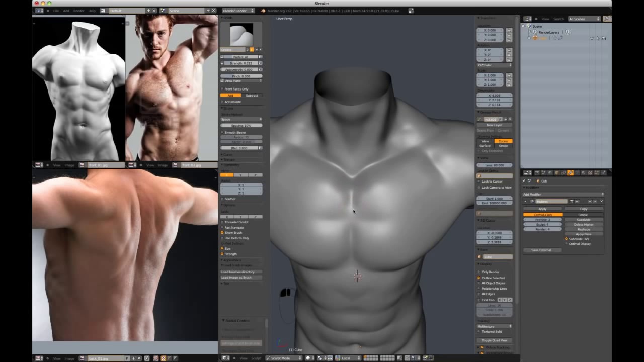Image resolution: width=644 pixels, height=362 pixels.
Task: Toggle fake user F for Crease brush
Action: coord(252,50)
